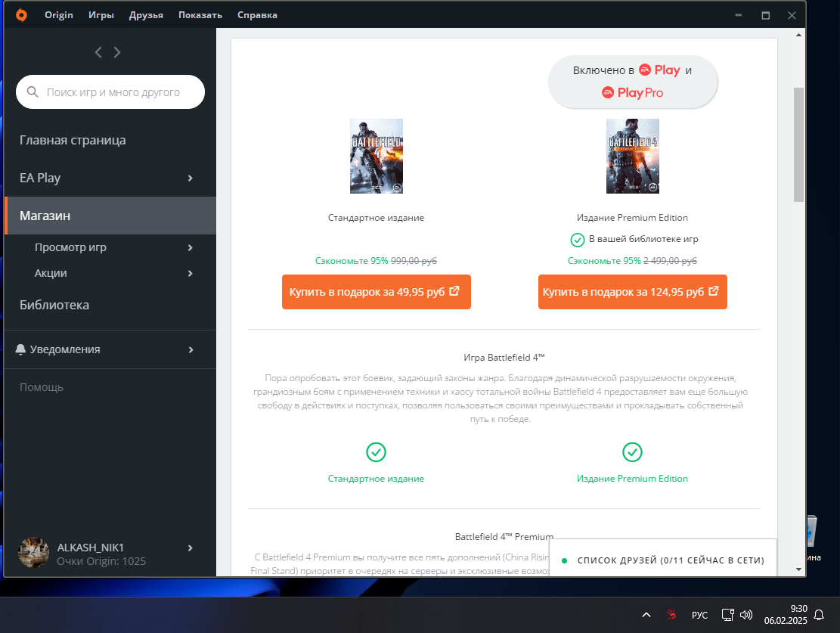Focus the Поиск игр и много другого field
The height and width of the screenshot is (633, 840).
click(110, 92)
